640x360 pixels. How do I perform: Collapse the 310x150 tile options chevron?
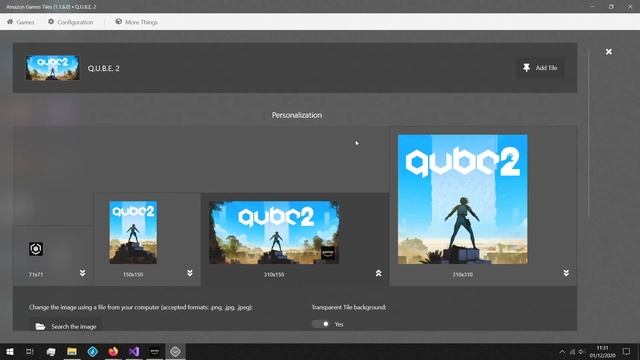378,273
